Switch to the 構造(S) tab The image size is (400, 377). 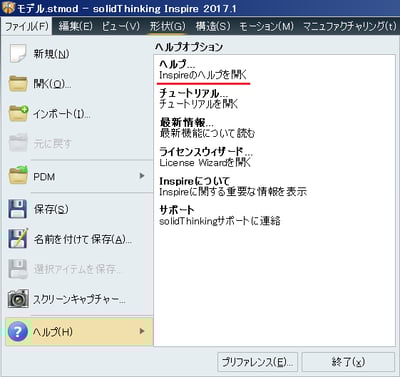[213, 26]
